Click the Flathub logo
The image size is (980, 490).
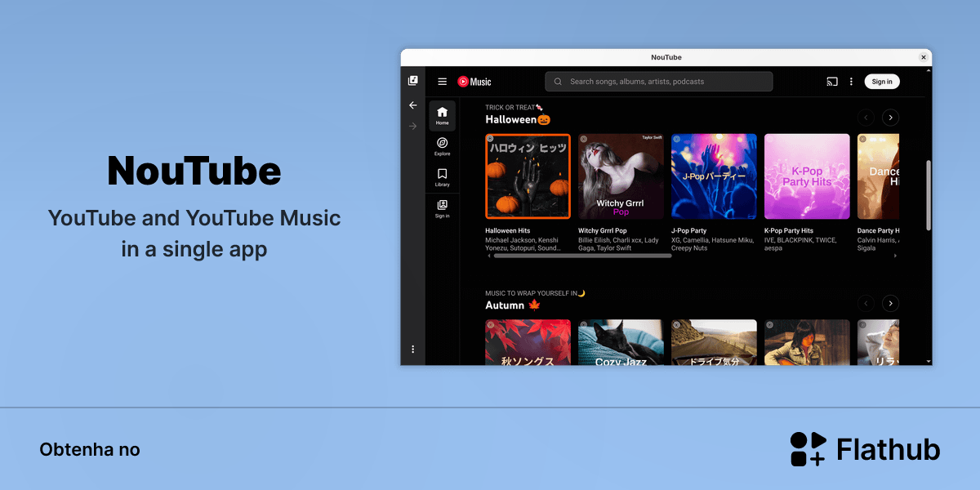pyautogui.click(x=866, y=449)
